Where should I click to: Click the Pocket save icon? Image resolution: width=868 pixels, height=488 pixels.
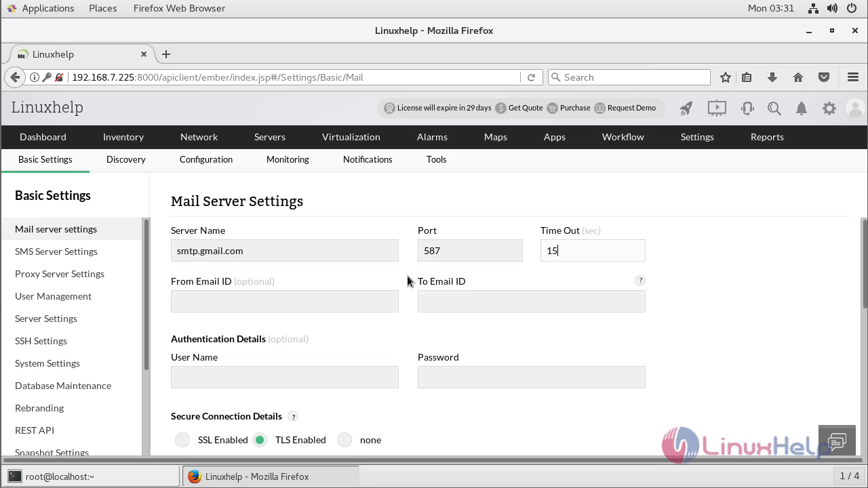824,77
